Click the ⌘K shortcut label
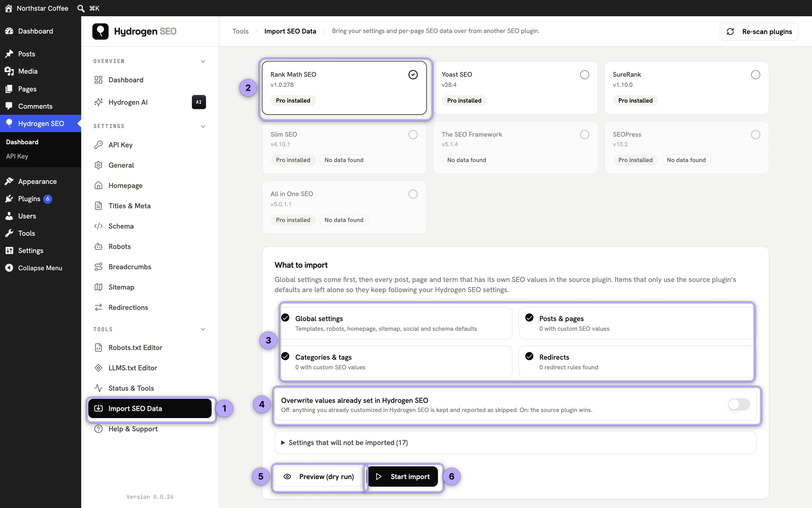 94,8
